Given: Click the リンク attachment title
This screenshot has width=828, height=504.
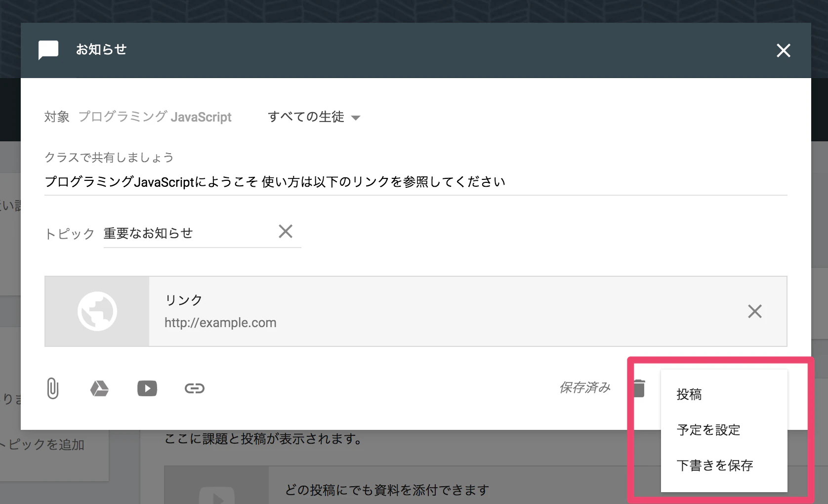Looking at the screenshot, I should pyautogui.click(x=184, y=300).
